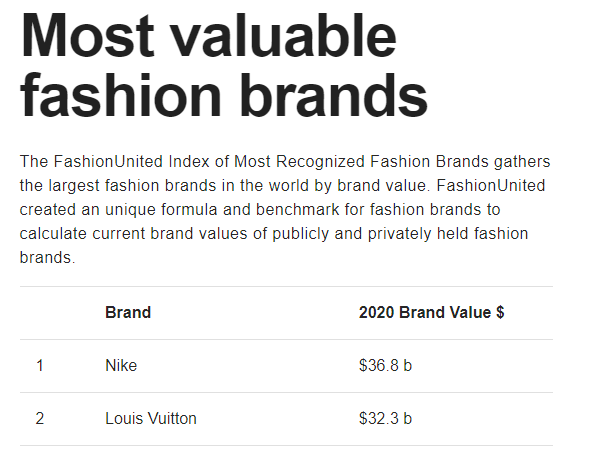Viewport: 601px width, 454px height.
Task: Click rank number 2 cell
Action: 40,418
